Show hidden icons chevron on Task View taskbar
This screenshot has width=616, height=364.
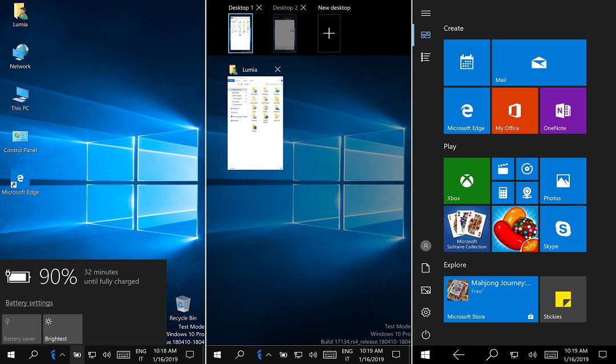click(269, 354)
